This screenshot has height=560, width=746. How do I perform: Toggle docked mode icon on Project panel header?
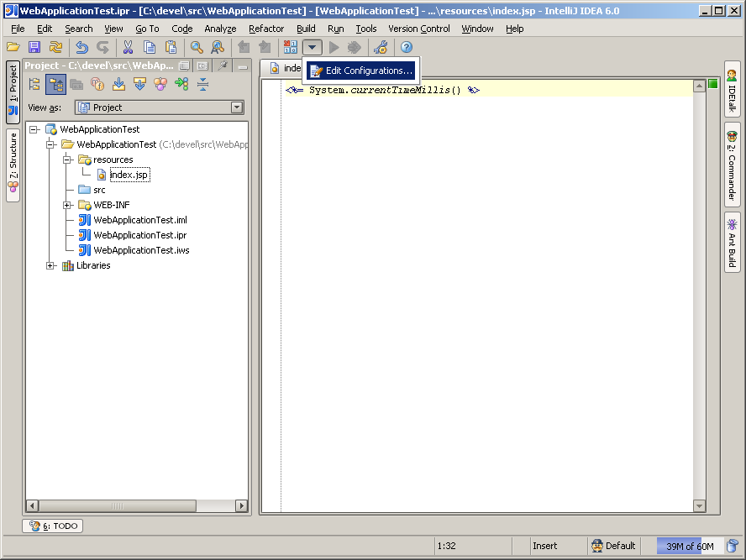(202, 65)
